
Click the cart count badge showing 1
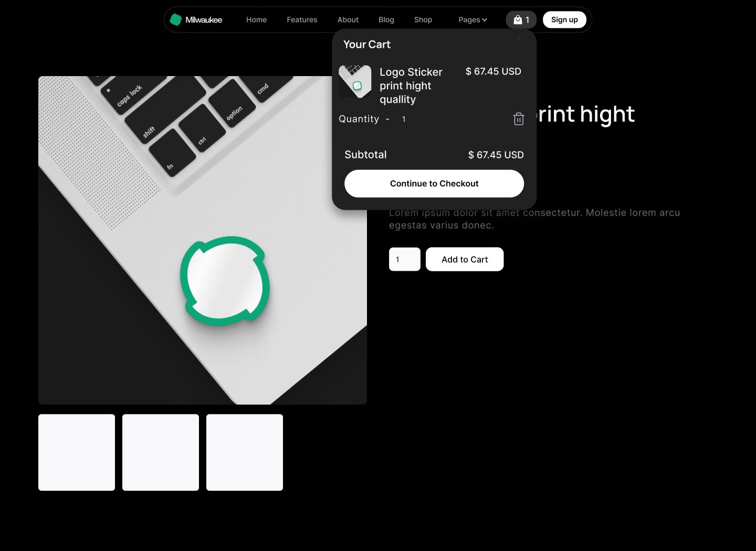pos(527,19)
